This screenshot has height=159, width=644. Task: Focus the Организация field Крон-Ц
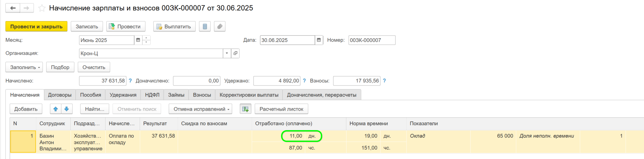click(151, 53)
